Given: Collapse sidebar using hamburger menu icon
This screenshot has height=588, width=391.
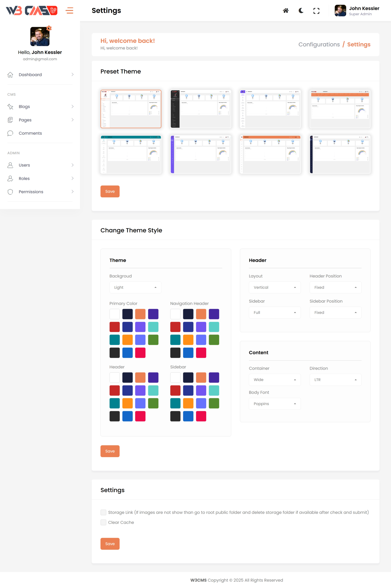Looking at the screenshot, I should click(69, 10).
